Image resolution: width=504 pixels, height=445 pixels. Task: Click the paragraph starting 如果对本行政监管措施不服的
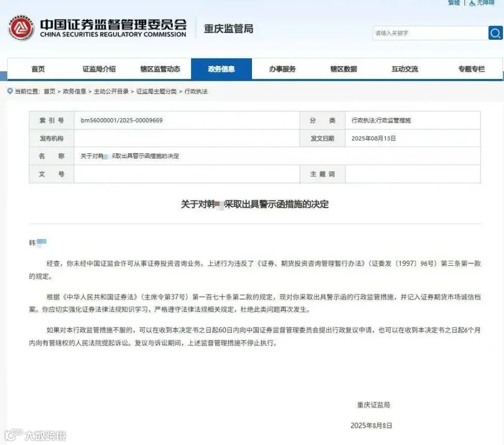coord(255,336)
